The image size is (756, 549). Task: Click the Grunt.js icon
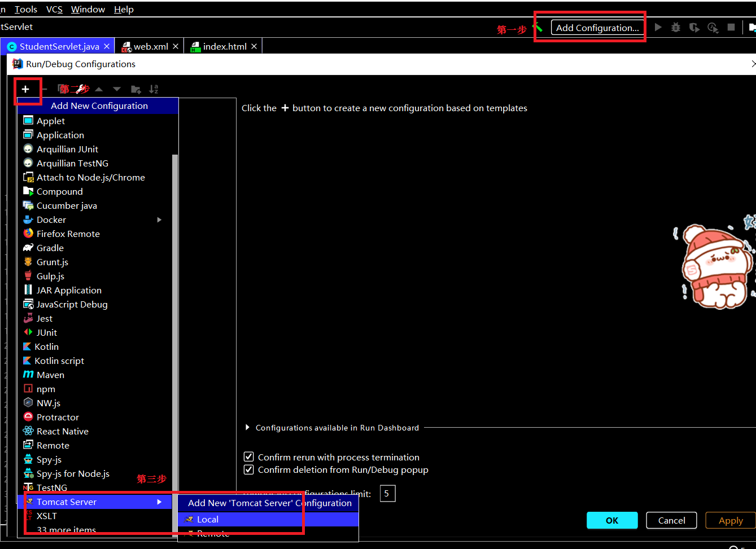(28, 262)
